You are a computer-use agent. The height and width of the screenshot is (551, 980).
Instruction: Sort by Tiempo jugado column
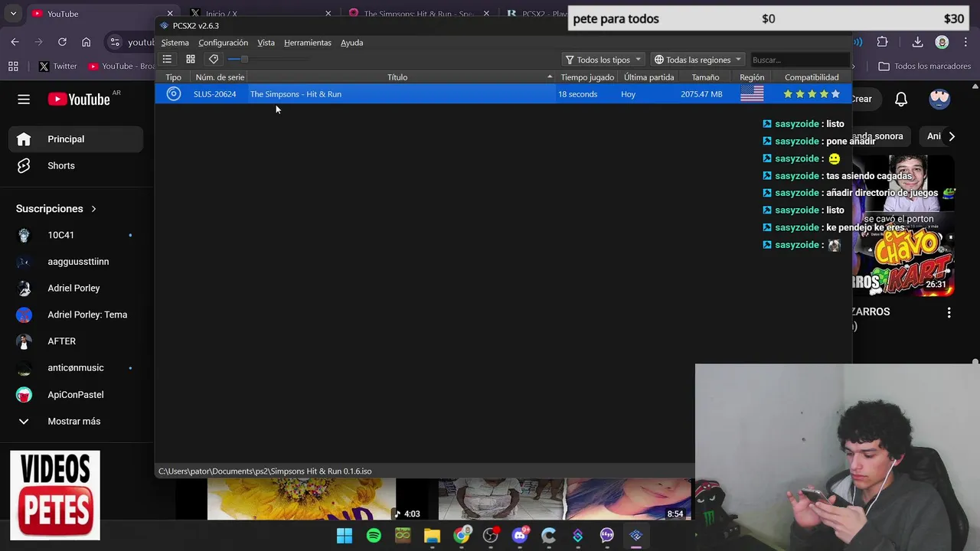(587, 77)
